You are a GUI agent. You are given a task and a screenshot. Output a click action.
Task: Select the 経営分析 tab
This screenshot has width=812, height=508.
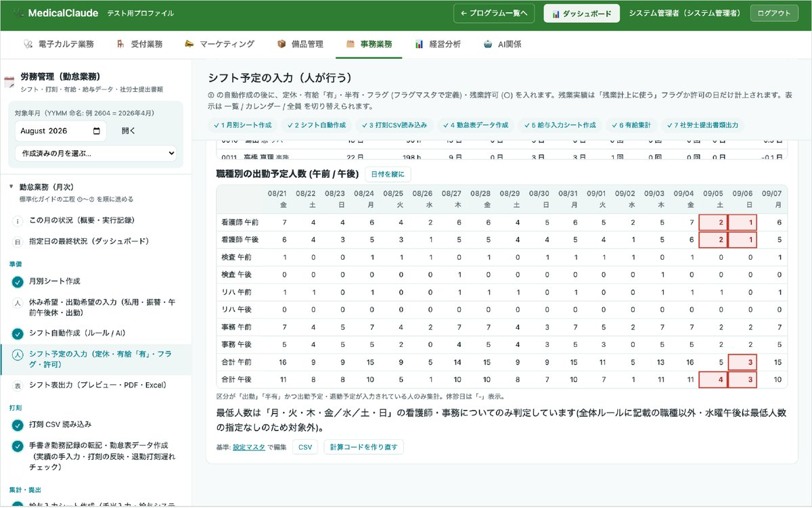[438, 44]
